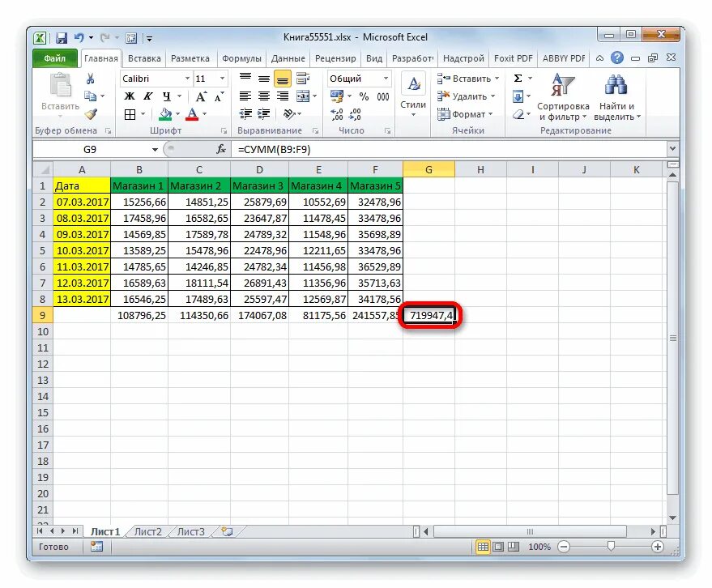Zoom out with the minus button
Viewport: 712px width, 588px height.
(564, 547)
